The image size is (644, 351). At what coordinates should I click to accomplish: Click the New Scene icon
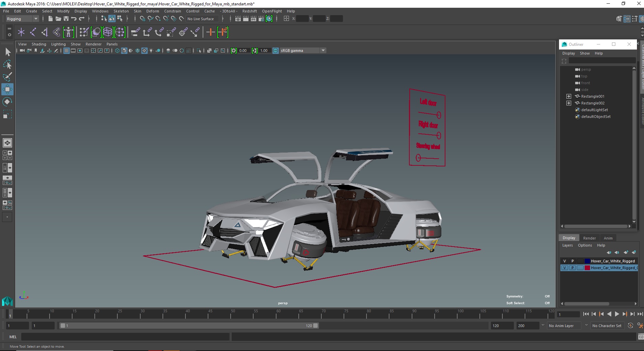(50, 19)
